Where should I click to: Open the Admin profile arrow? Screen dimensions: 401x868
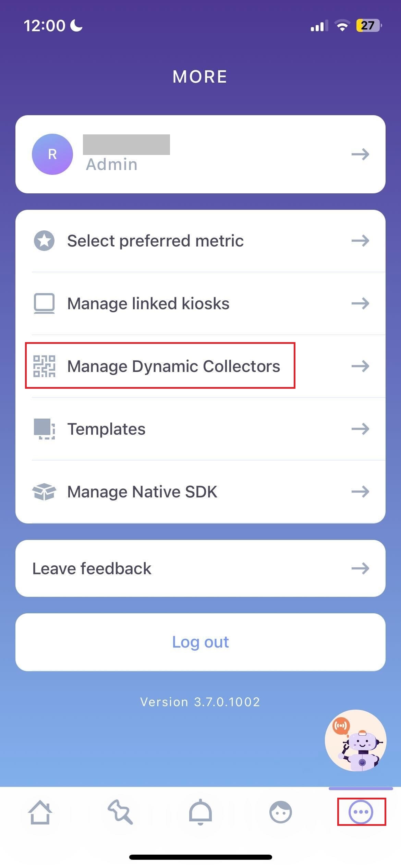[x=360, y=154]
